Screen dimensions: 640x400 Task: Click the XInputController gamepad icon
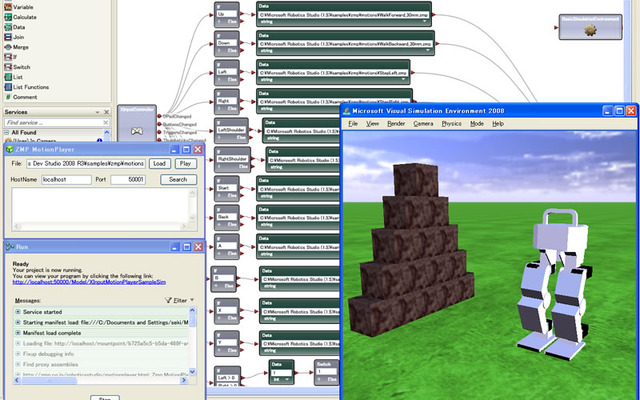pyautogui.click(x=136, y=131)
